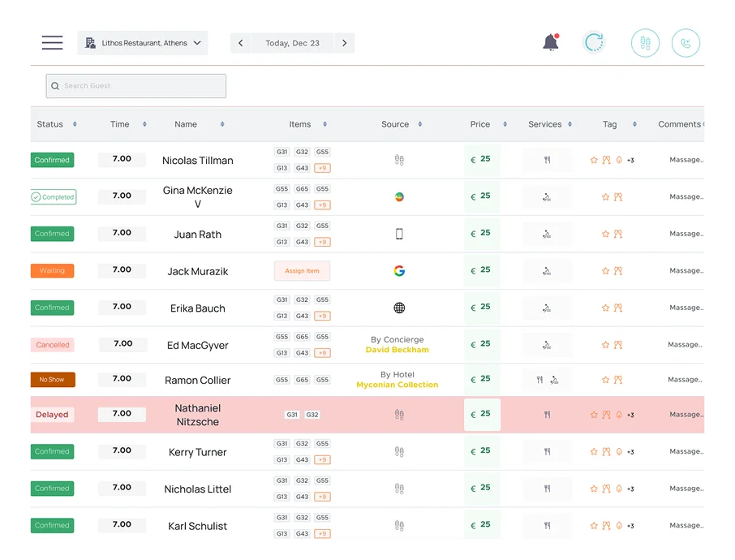Select guest name Kerry Turner
This screenshot has width=735, height=560.
(197, 452)
